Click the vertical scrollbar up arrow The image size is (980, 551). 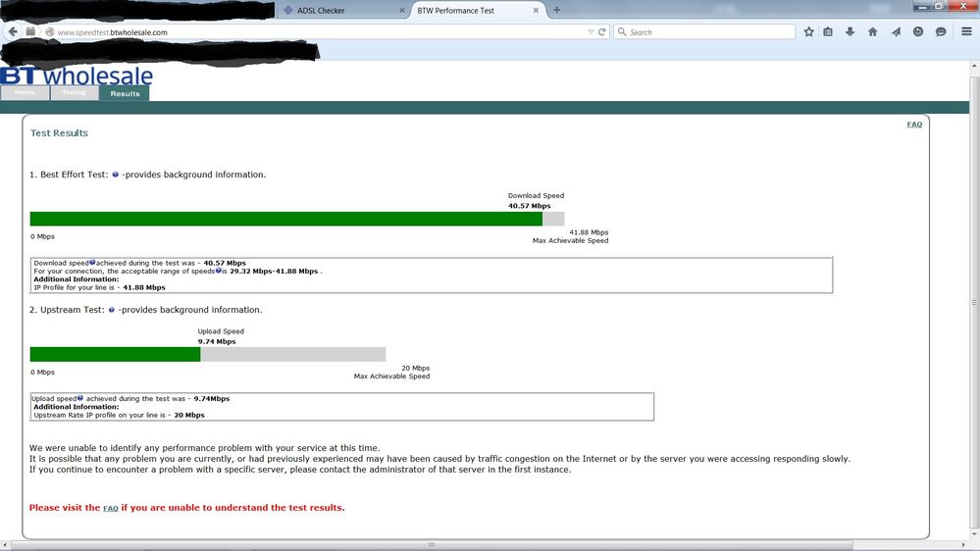(x=974, y=66)
